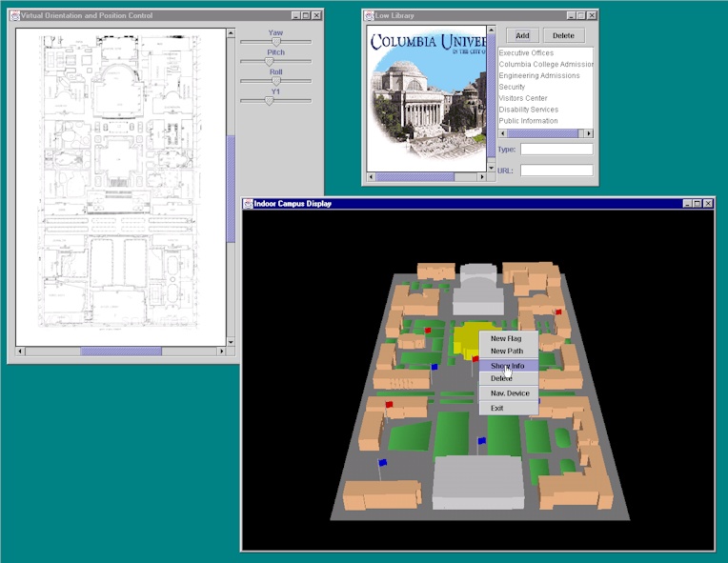Choose New Path in the context menu
Viewport: 728px width, 563px height.
click(506, 352)
